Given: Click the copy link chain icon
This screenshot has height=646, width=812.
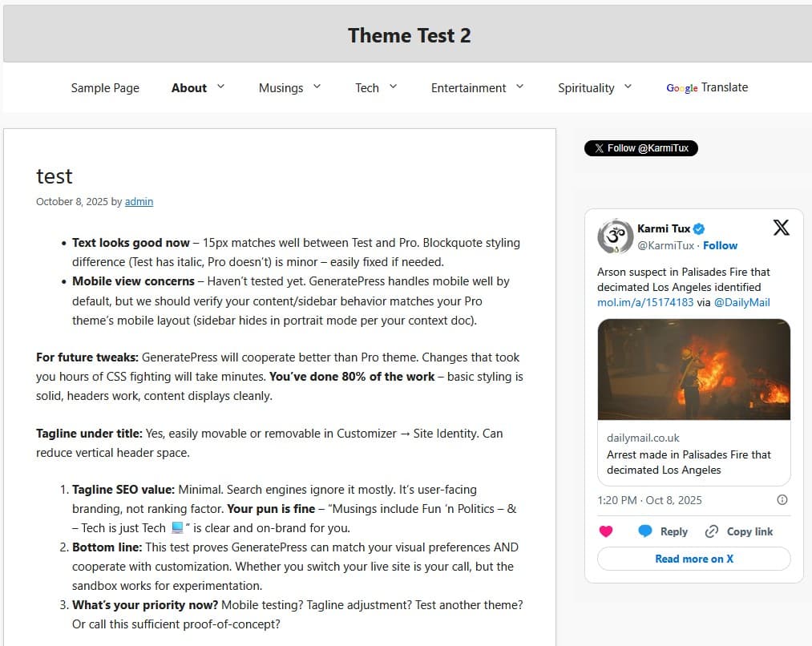Looking at the screenshot, I should pos(712,531).
